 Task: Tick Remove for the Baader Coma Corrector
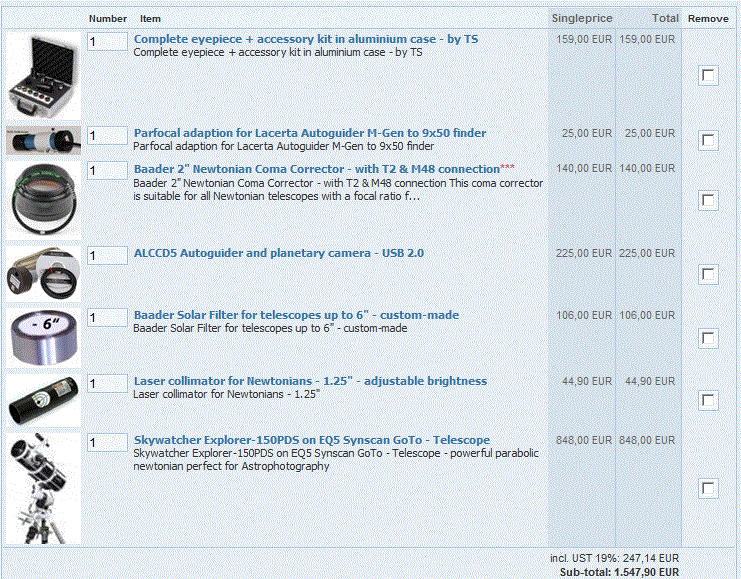tap(708, 200)
